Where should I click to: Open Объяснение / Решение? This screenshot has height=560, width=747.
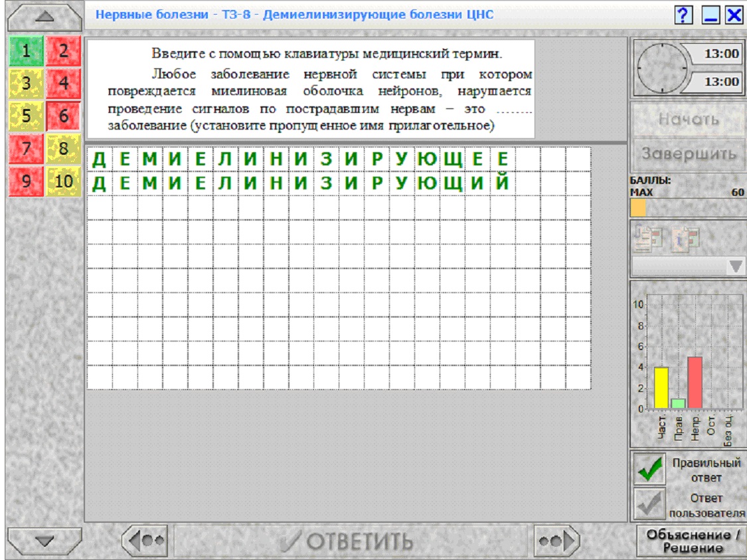pyautogui.click(x=692, y=541)
